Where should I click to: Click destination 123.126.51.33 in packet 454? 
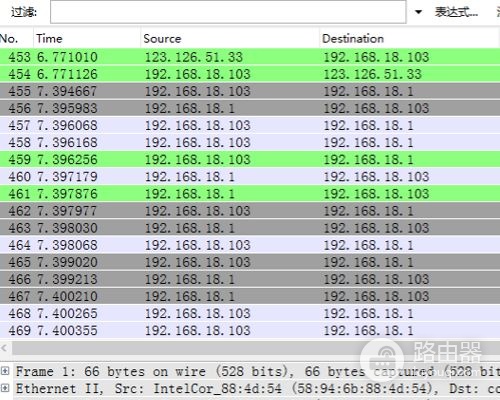[x=373, y=74]
